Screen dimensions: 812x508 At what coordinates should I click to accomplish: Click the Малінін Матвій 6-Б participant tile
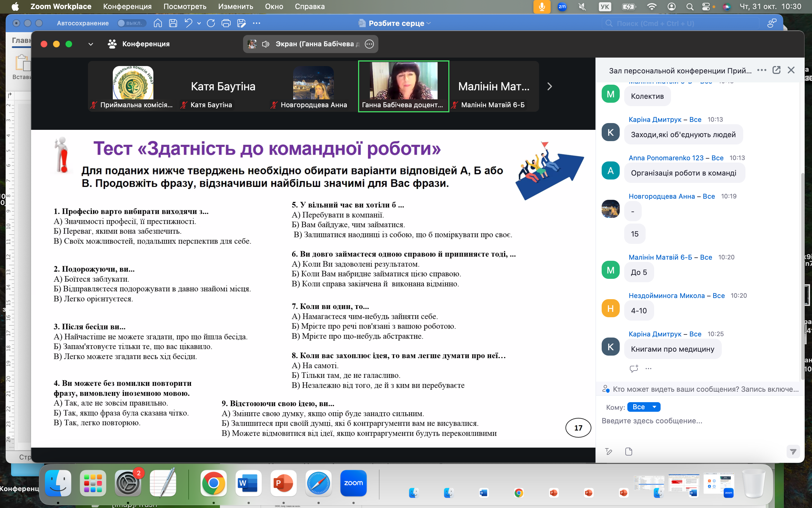[x=494, y=86]
